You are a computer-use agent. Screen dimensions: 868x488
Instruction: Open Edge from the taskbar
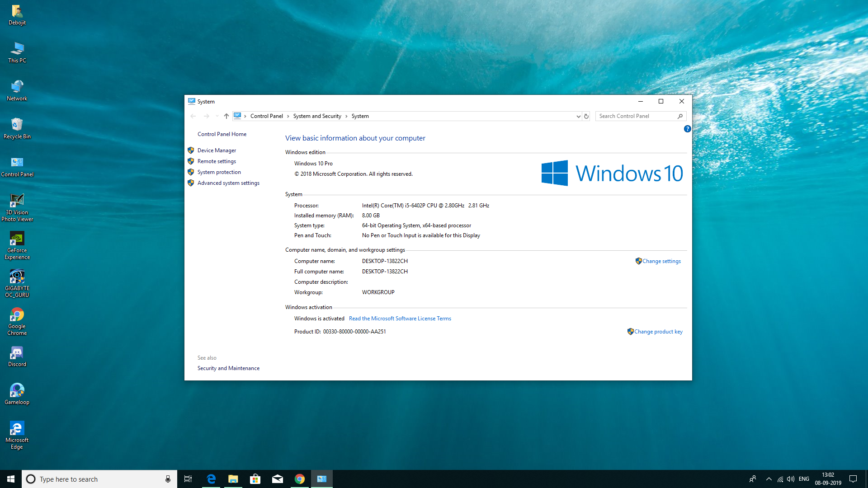pos(211,479)
